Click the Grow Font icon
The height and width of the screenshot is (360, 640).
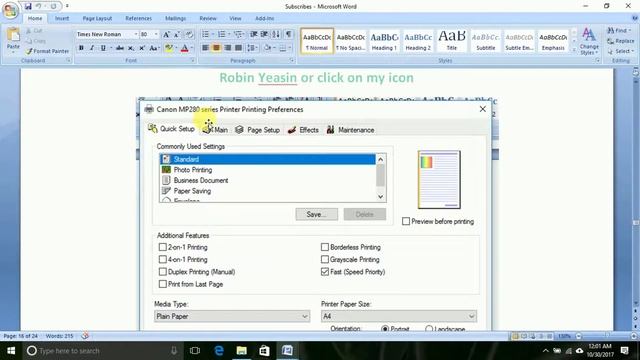click(x=166, y=35)
